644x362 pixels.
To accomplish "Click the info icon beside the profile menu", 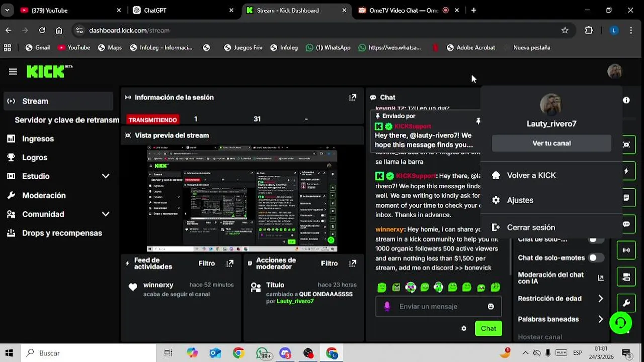I will point(626,100).
